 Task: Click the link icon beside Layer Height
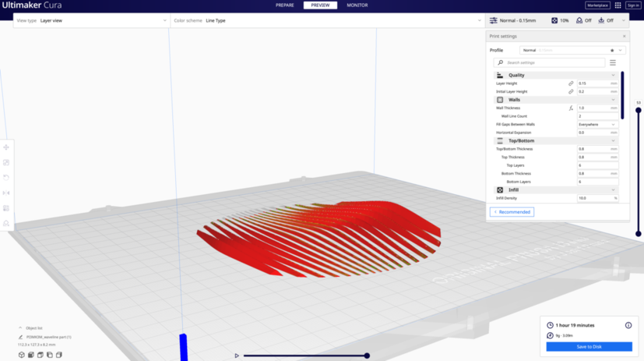click(x=571, y=83)
